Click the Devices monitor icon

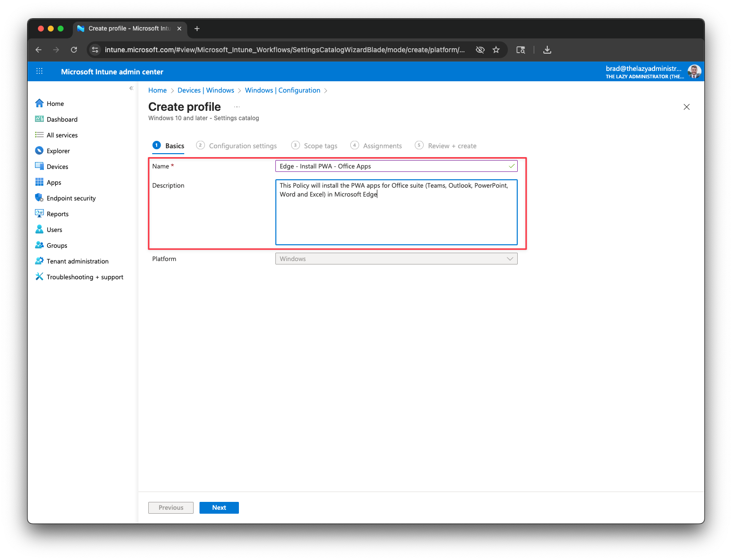coord(39,166)
